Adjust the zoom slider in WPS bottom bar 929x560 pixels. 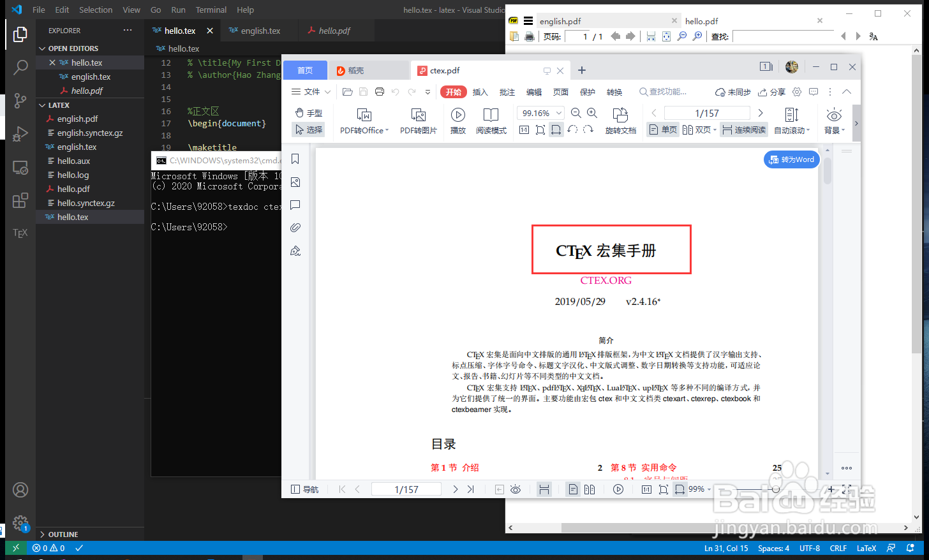click(775, 489)
